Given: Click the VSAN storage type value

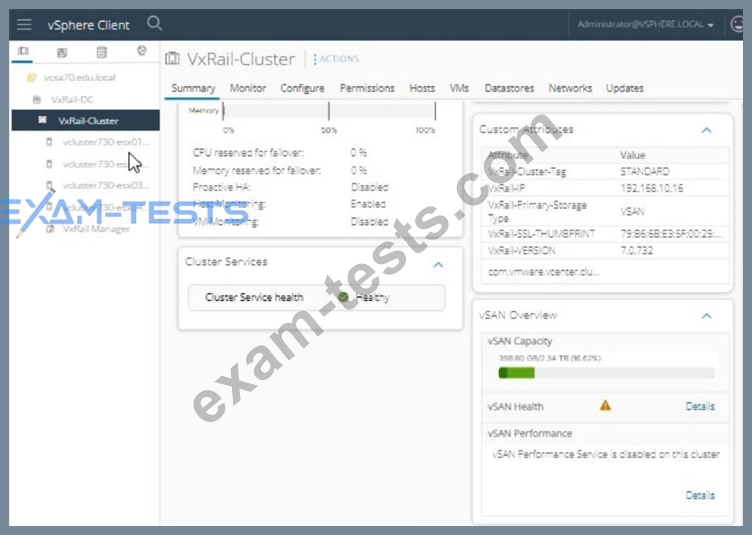Looking at the screenshot, I should point(632,211).
